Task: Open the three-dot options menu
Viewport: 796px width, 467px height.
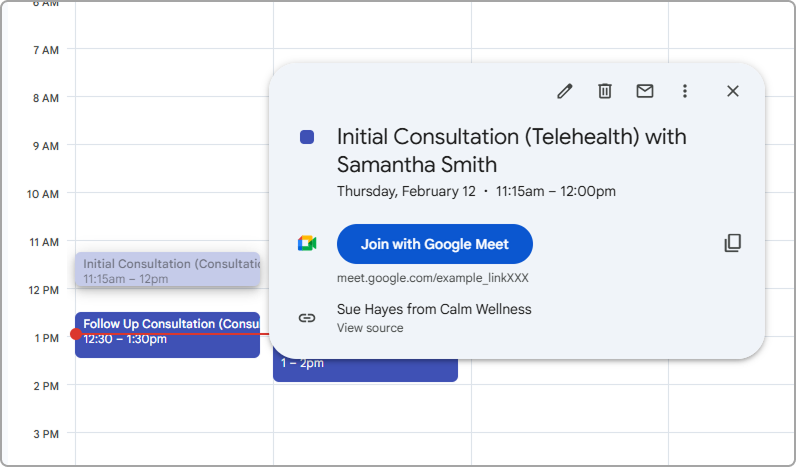Action: point(685,91)
